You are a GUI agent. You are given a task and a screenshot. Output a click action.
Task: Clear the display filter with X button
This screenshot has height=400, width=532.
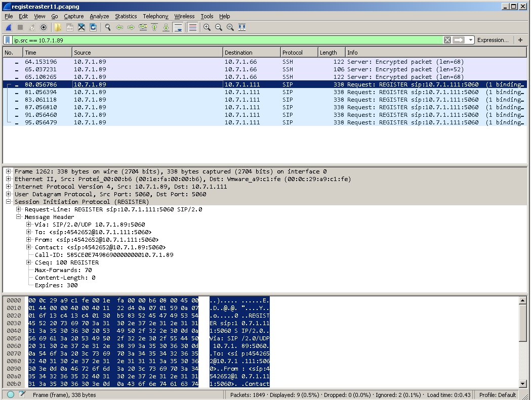click(447, 40)
